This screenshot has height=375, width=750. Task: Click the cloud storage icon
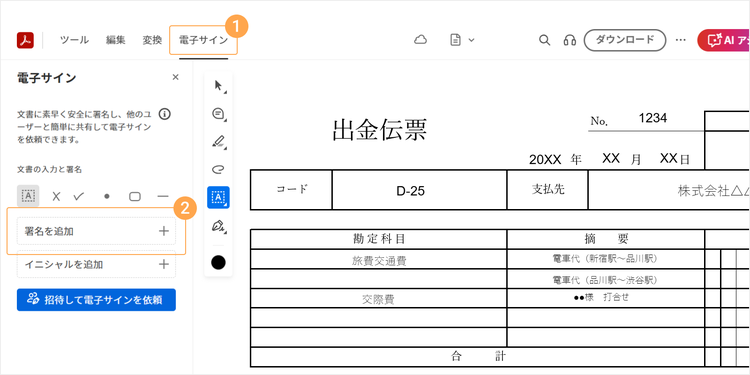tap(420, 40)
